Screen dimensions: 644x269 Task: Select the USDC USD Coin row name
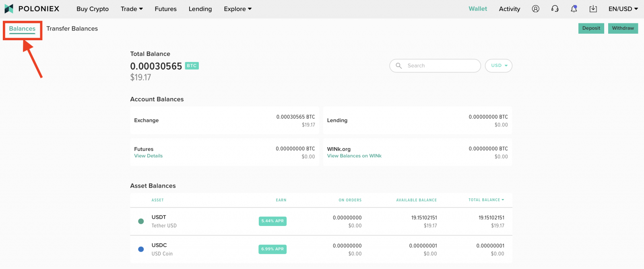click(x=162, y=249)
